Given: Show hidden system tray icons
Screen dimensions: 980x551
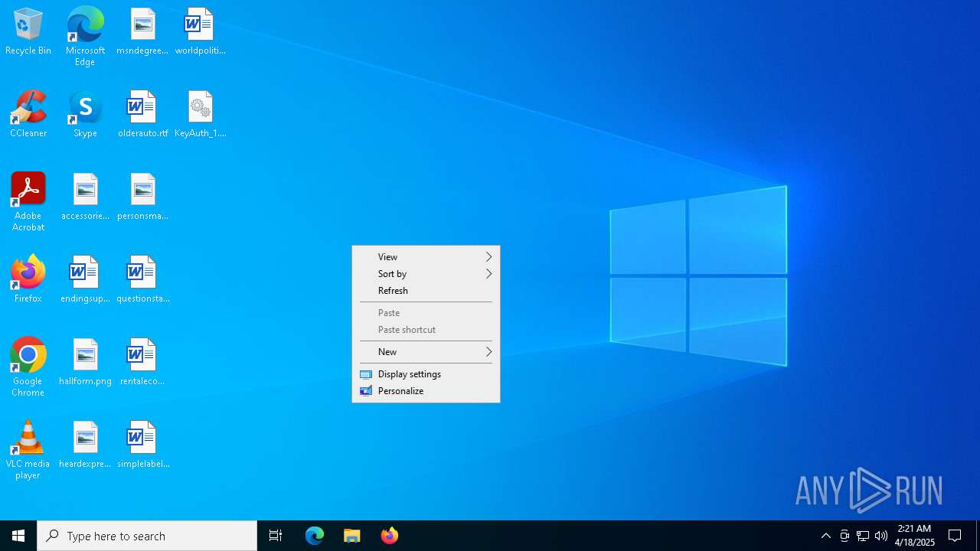Looking at the screenshot, I should [825, 536].
